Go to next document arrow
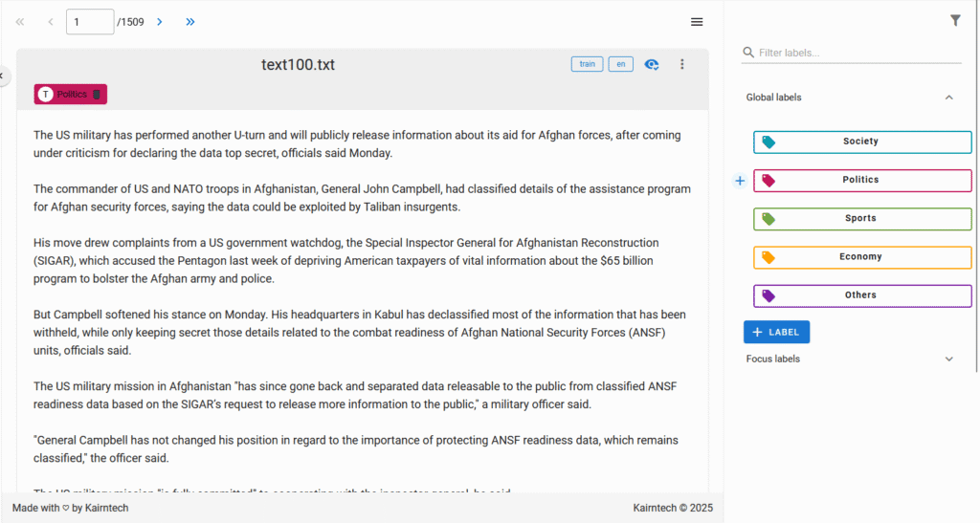The width and height of the screenshot is (980, 523). [160, 22]
